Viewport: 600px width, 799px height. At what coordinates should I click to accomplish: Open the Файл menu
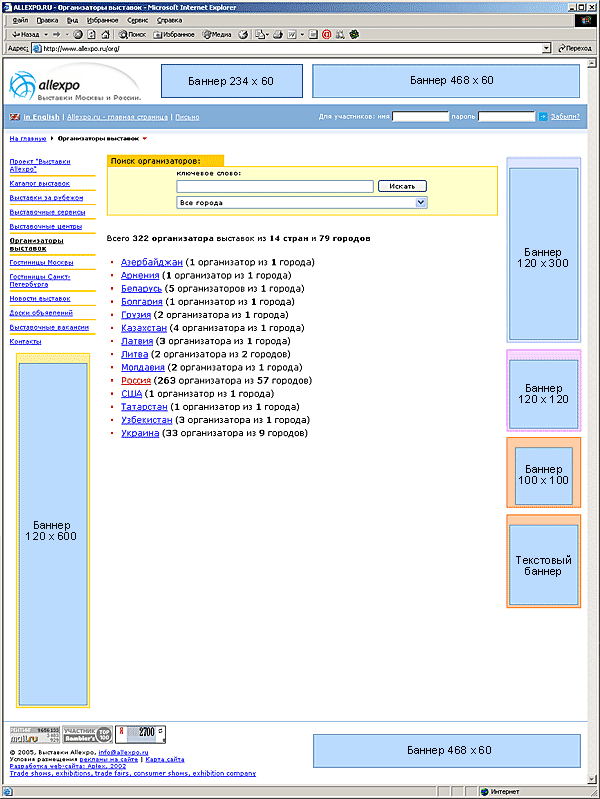(x=20, y=20)
